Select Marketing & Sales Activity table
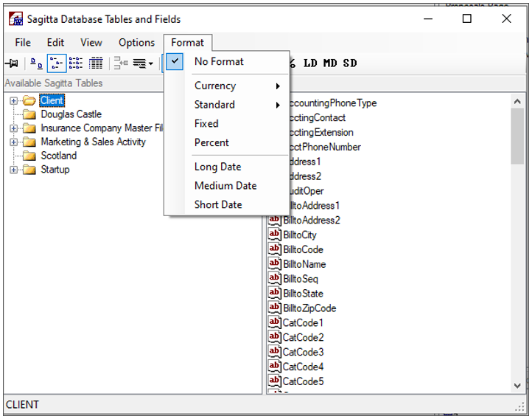Viewport: 532px width, 419px height. [x=94, y=142]
